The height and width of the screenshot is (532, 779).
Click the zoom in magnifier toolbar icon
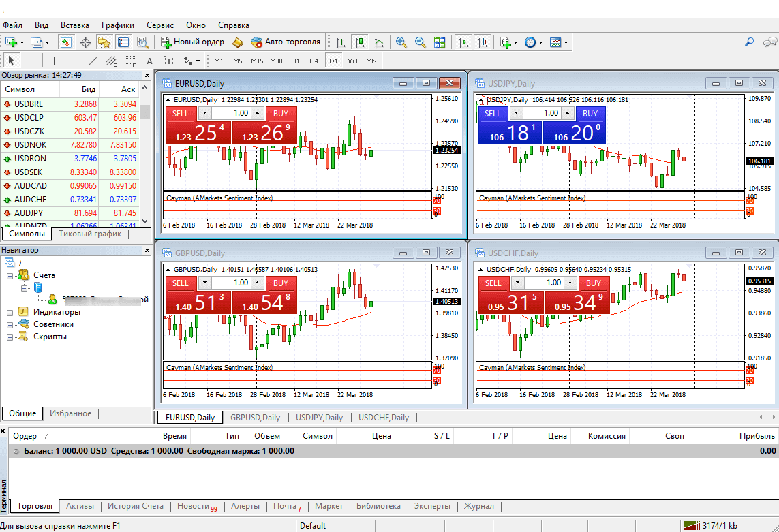pos(401,42)
